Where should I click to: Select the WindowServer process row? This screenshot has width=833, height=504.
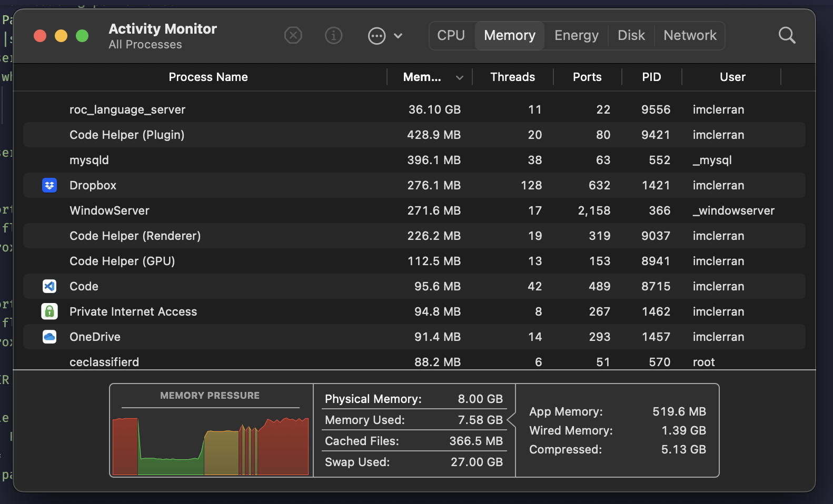point(414,210)
